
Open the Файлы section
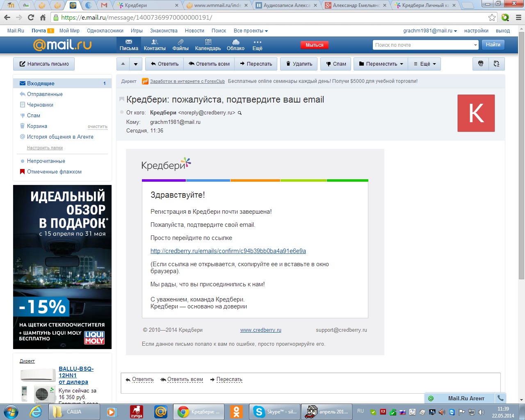[x=180, y=45]
